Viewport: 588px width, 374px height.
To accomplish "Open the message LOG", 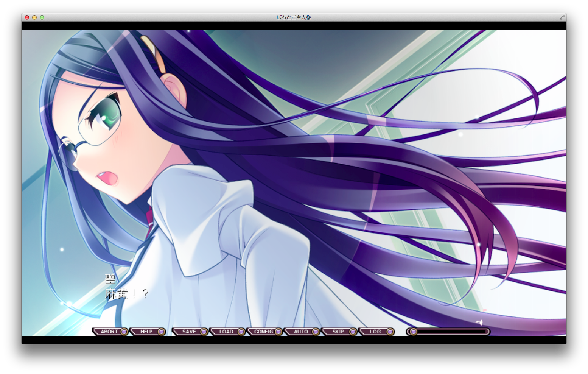I will pos(376,332).
